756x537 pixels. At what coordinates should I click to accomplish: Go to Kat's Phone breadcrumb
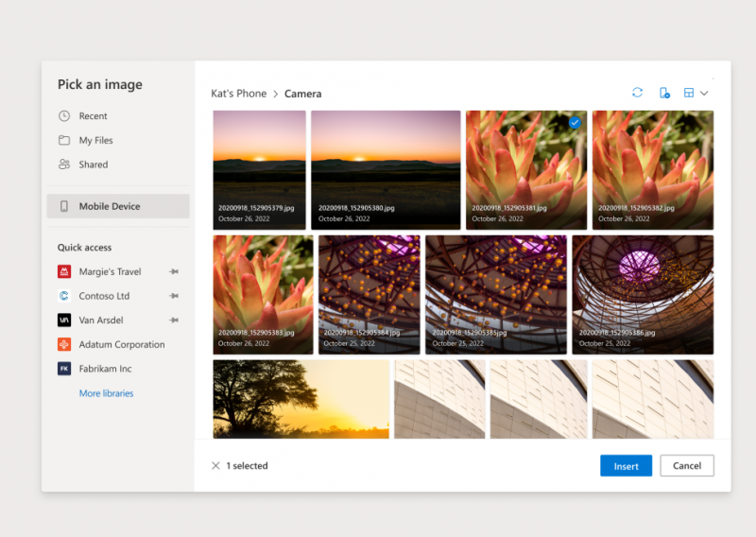coord(239,94)
